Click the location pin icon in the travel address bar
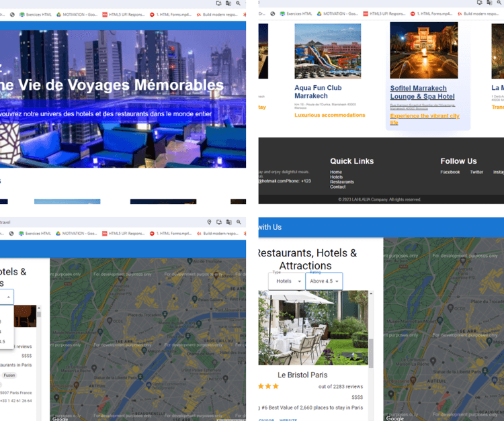Viewport: 504px width, 421px height. pyautogui.click(x=209, y=222)
